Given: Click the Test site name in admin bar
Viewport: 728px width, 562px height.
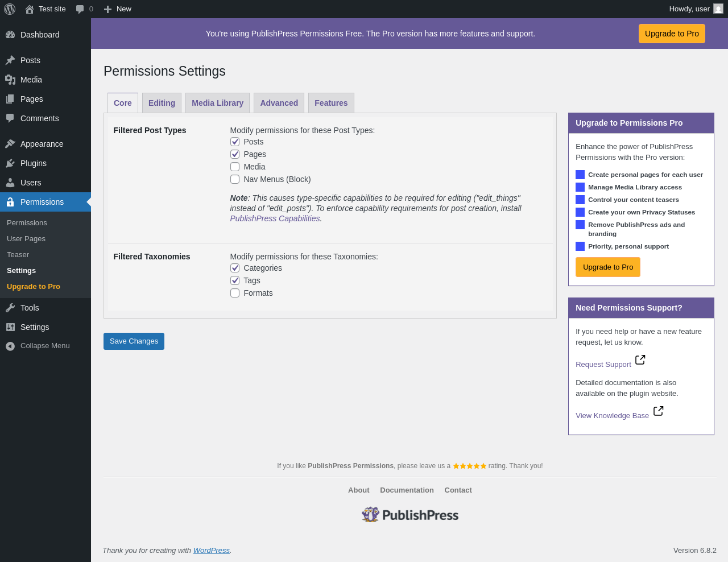Looking at the screenshot, I should (x=52, y=9).
